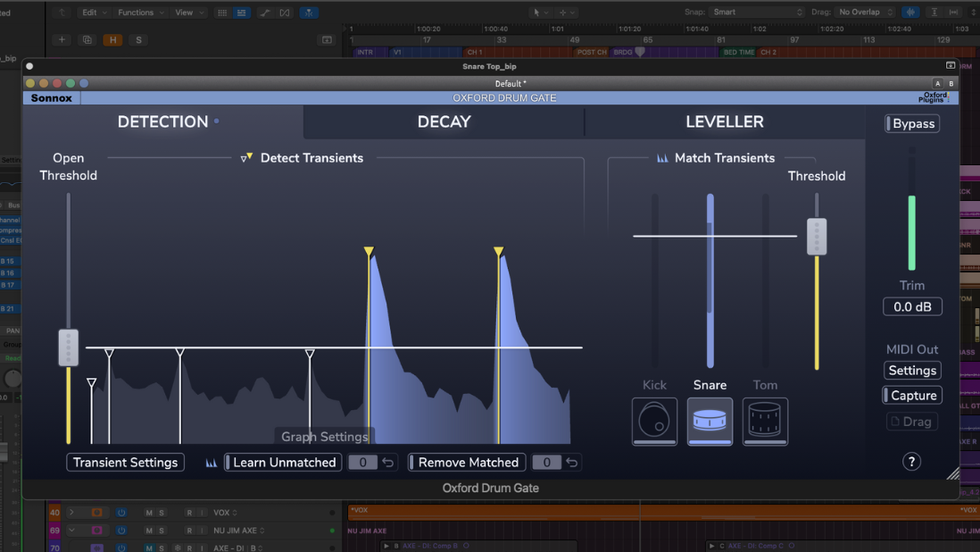Image resolution: width=980 pixels, height=552 pixels.
Task: Click the horizontal auto zoom icon
Action: [954, 13]
